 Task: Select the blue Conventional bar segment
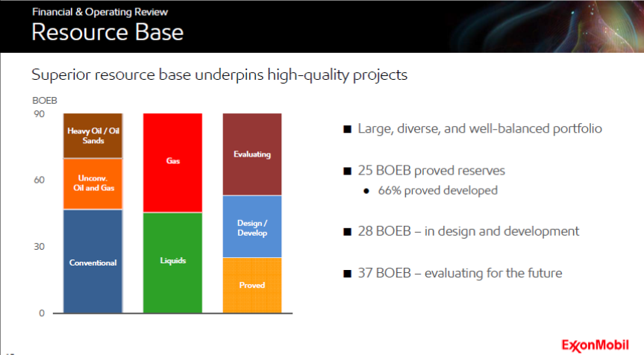pos(93,262)
